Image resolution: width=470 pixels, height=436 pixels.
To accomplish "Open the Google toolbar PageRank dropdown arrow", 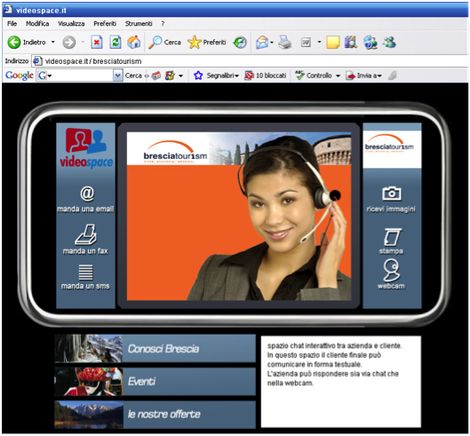I will point(181,76).
